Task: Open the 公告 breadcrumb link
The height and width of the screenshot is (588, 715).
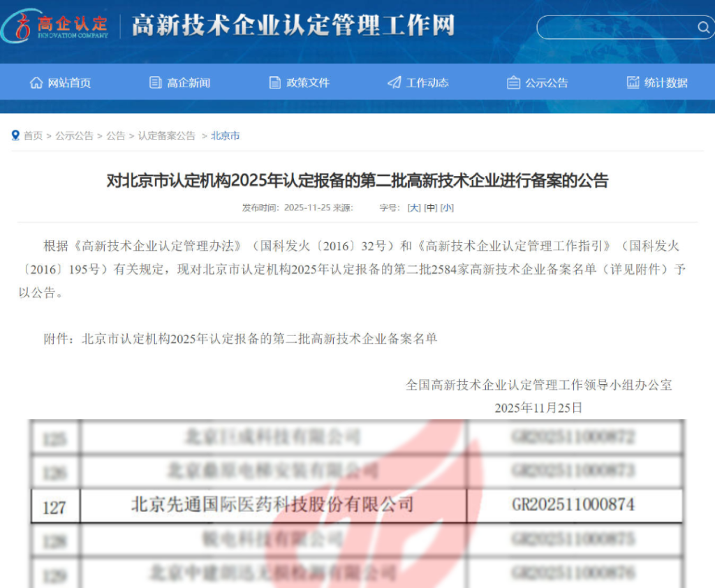Action: (116, 135)
